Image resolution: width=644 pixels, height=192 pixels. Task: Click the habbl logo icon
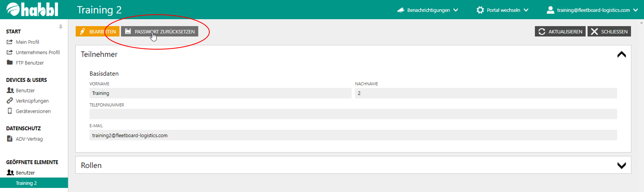pyautogui.click(x=13, y=9)
